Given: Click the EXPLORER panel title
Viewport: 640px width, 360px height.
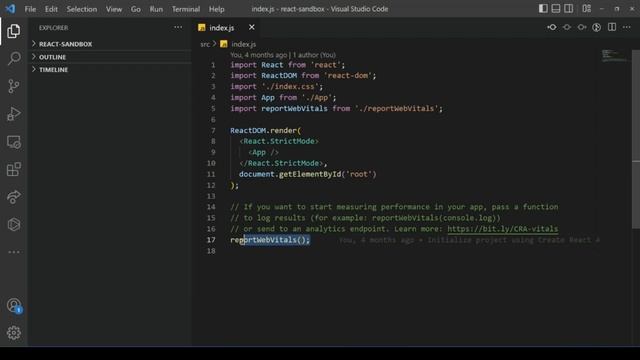Looking at the screenshot, I should (x=53, y=28).
